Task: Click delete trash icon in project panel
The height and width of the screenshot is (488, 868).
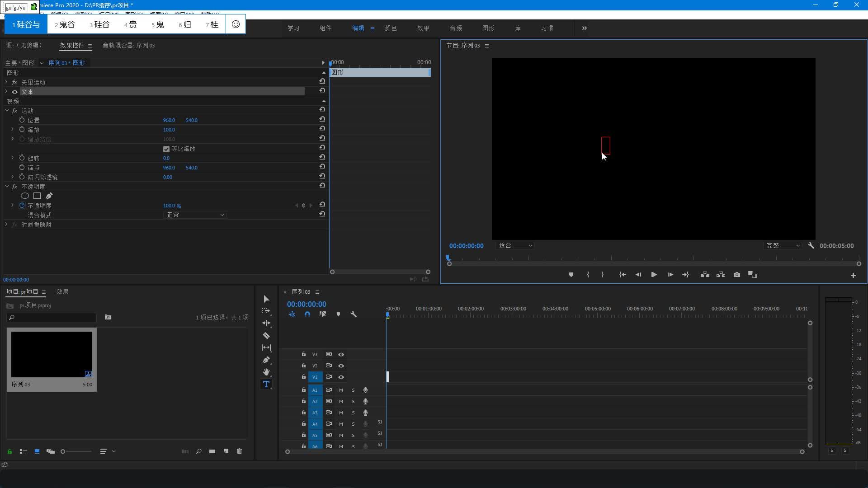Action: (x=240, y=451)
